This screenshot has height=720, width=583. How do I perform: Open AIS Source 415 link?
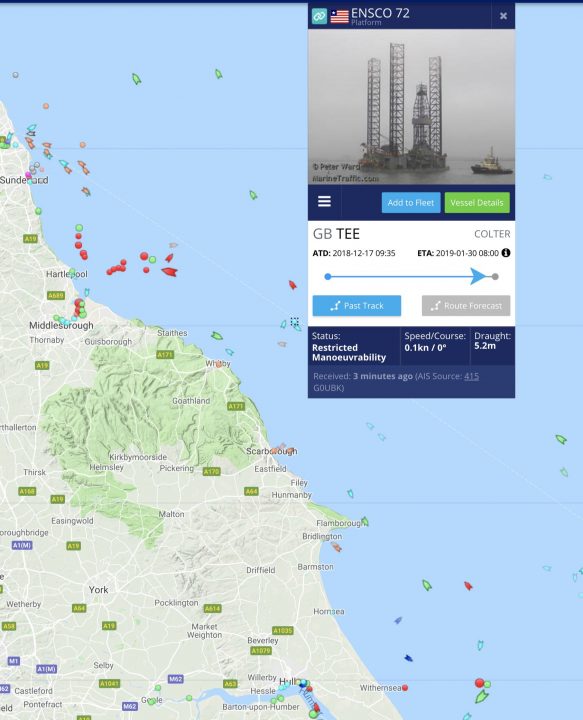click(x=471, y=376)
